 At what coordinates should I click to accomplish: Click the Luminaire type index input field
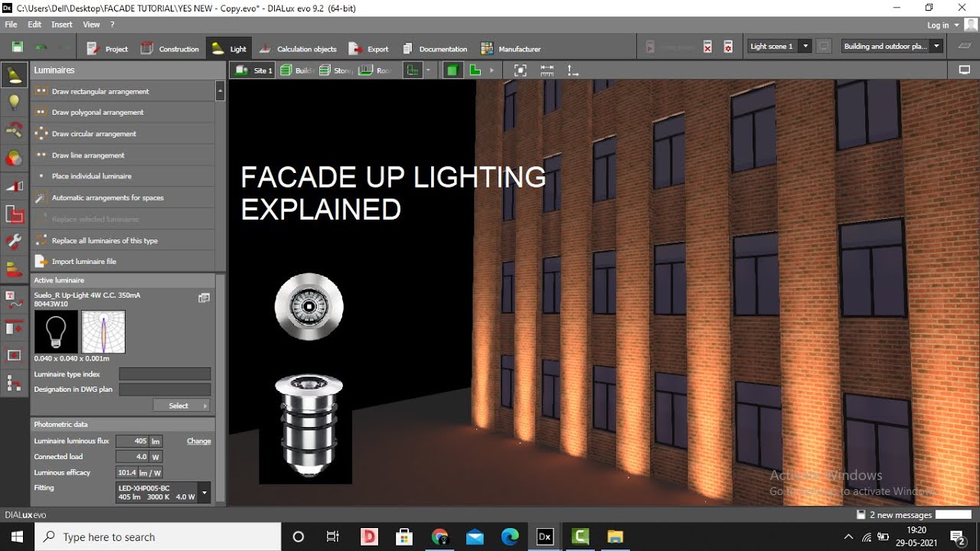click(165, 374)
